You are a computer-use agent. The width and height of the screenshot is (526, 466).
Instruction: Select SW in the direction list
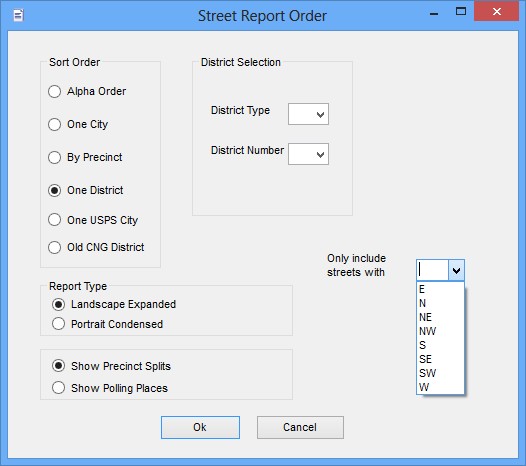pyautogui.click(x=440, y=373)
